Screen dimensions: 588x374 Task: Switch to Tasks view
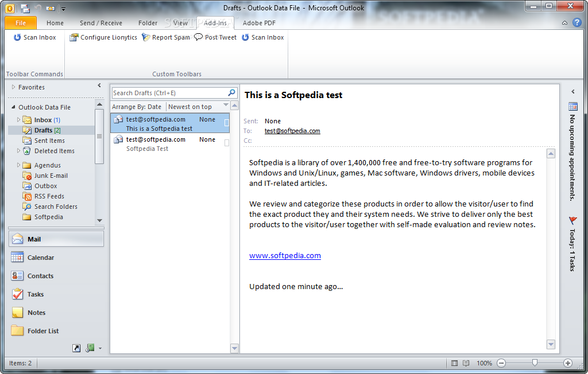point(56,294)
